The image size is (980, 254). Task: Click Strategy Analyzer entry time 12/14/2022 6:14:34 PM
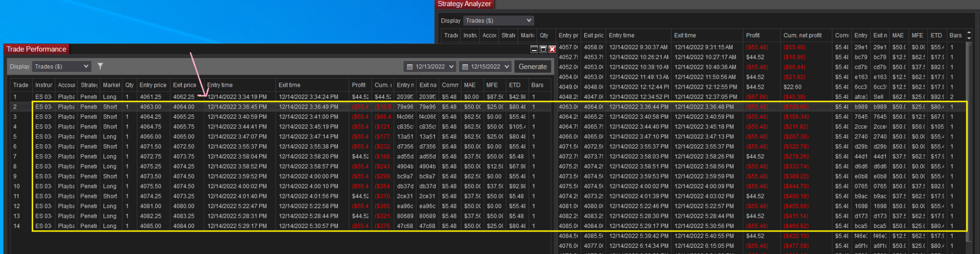(639, 246)
